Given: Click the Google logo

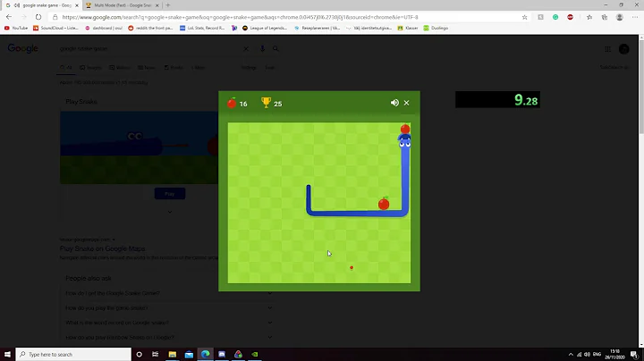Looking at the screenshot, I should [23, 48].
